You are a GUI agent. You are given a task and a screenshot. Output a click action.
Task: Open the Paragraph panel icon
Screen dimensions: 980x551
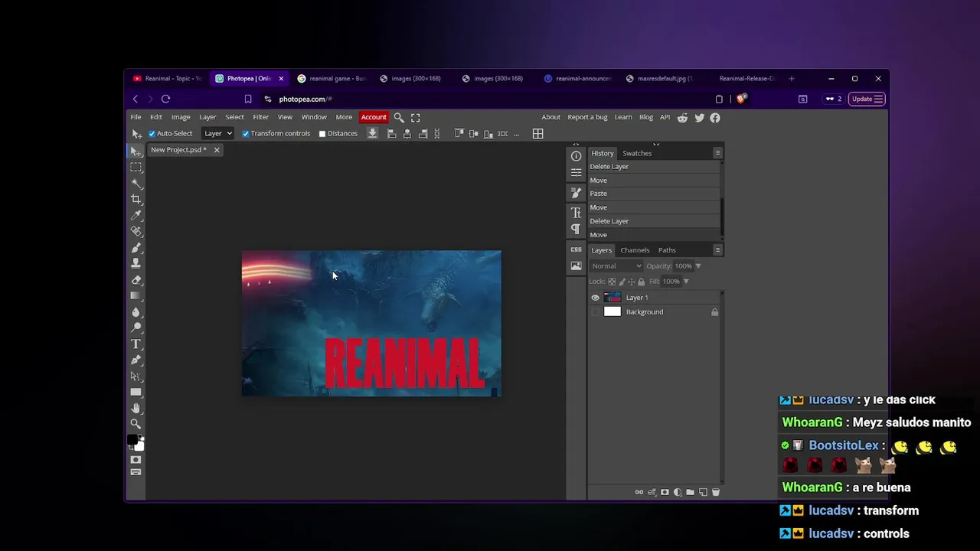[576, 229]
